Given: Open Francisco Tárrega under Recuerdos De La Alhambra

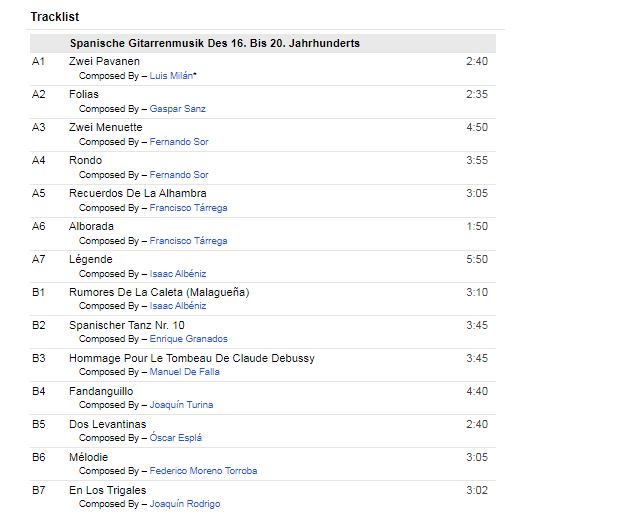Looking at the screenshot, I should 188,208.
